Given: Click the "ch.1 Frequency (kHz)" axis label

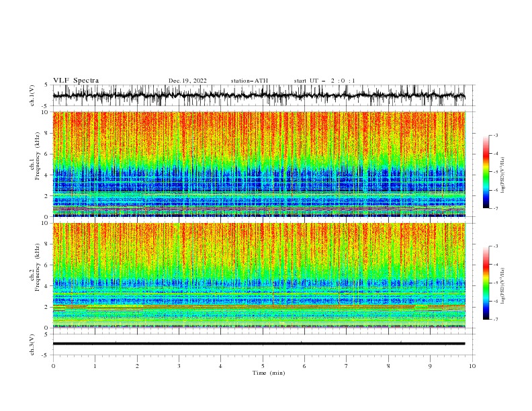Looking at the screenshot, I should (34, 156).
